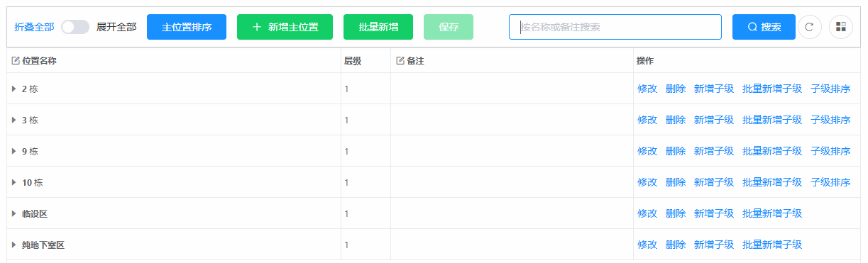
Task: Select the 3 栋 position name
Action: point(30,120)
